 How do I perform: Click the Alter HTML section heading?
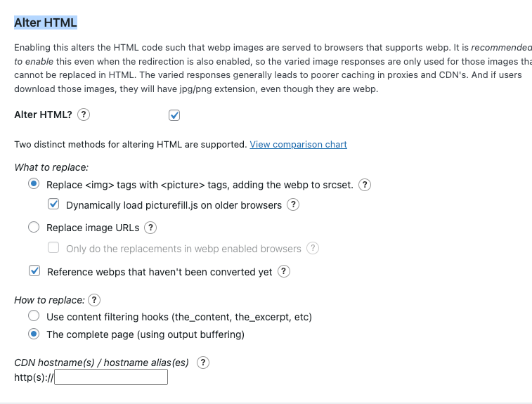(x=46, y=22)
